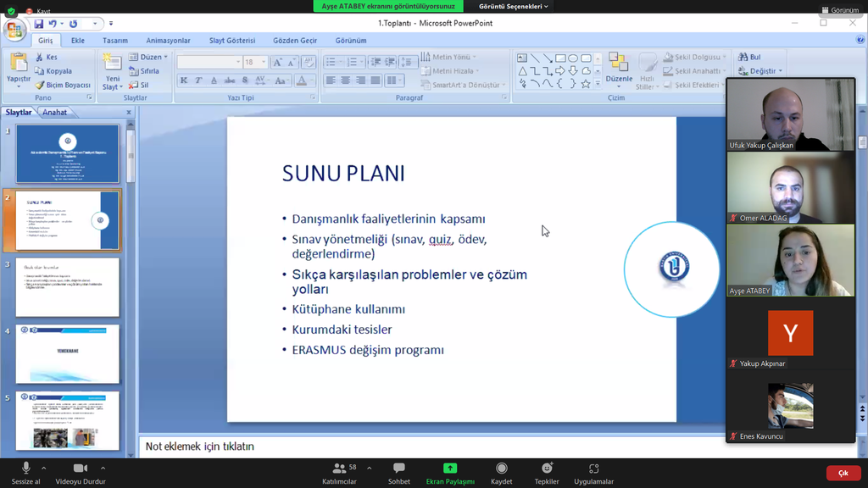Screen dimensions: 868x488
Task: Open Zoom Sohbet chat panel
Action: pos(398,474)
